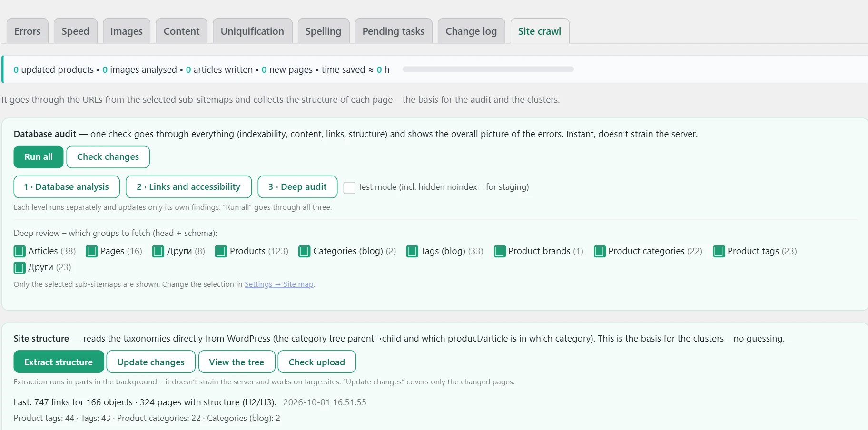Switch to Pending tasks tab
The image size is (868, 430).
tap(394, 31)
